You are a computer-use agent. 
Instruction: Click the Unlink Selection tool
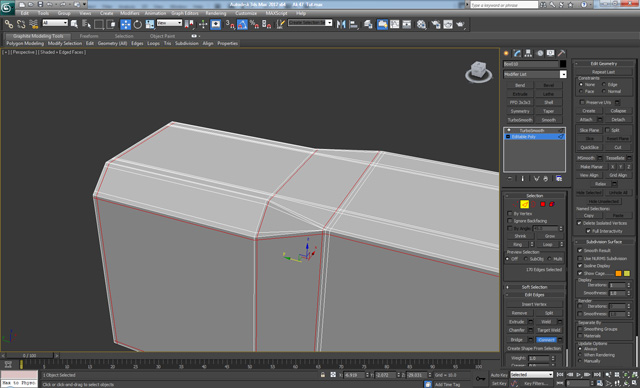[21, 24]
